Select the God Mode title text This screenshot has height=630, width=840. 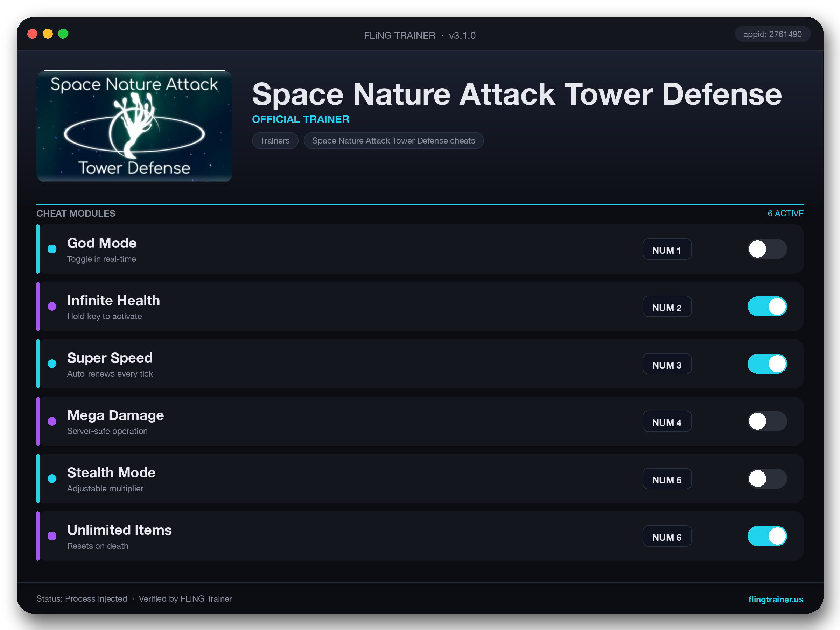tap(102, 243)
